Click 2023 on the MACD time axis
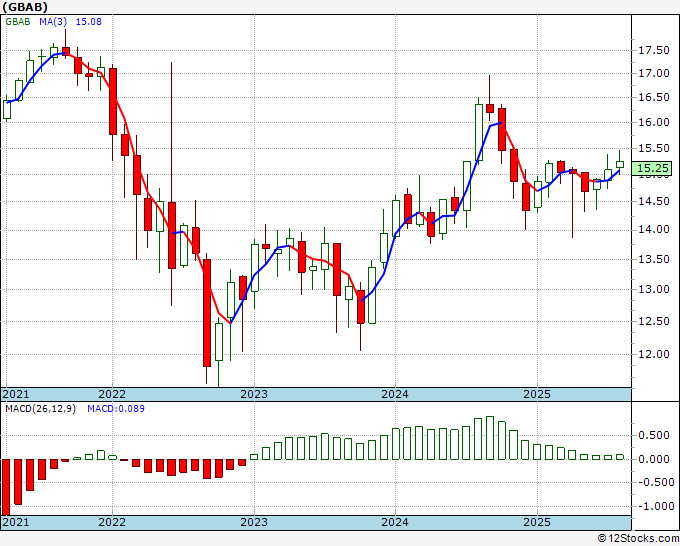680x546 pixels. click(x=254, y=522)
